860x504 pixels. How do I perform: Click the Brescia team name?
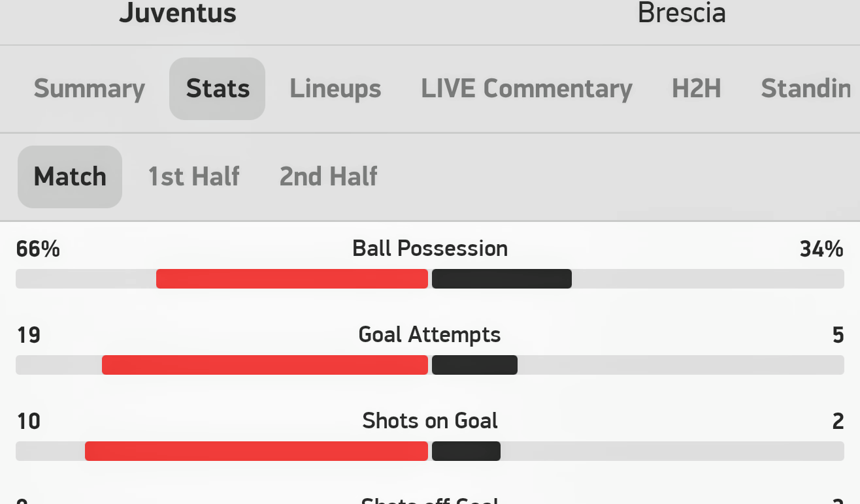[x=682, y=13]
